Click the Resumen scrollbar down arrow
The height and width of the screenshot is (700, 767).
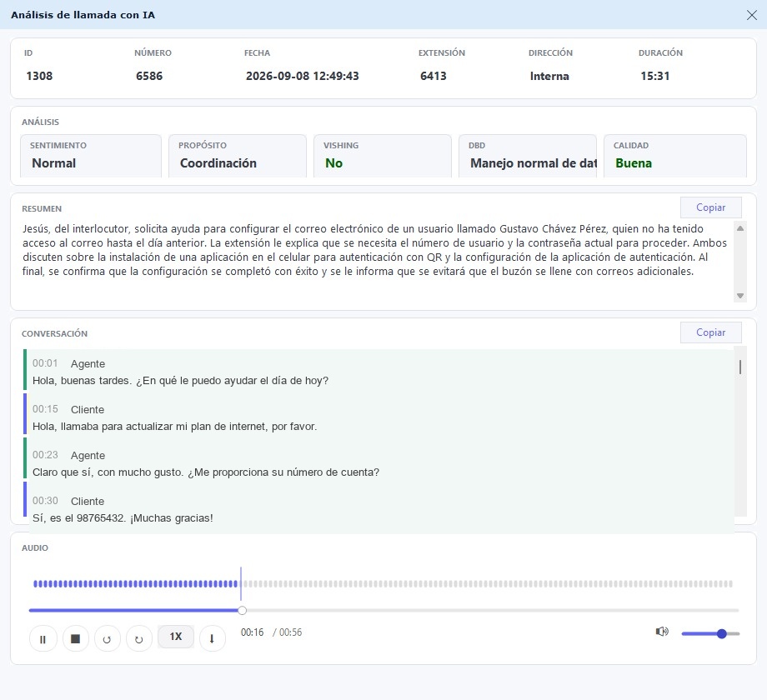(x=740, y=296)
